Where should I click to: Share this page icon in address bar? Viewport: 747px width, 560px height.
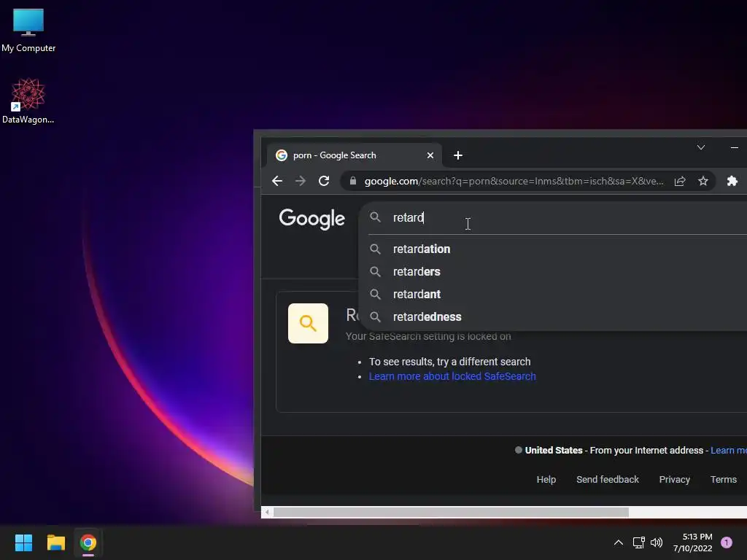coord(680,181)
